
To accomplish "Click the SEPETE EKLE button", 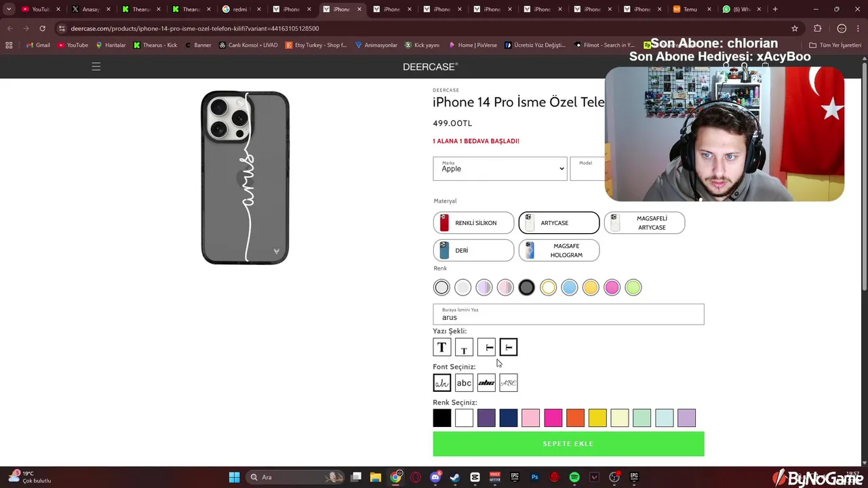I will [568, 444].
